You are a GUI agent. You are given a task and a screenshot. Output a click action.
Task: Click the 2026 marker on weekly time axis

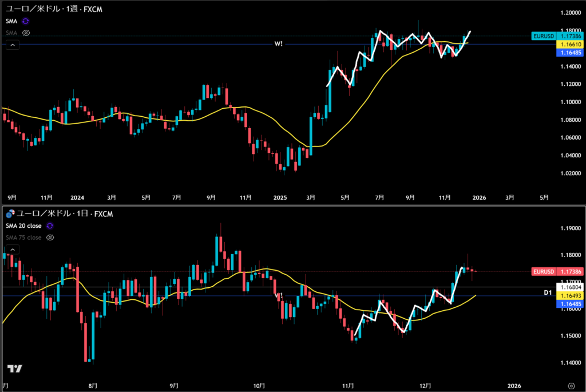coord(479,197)
